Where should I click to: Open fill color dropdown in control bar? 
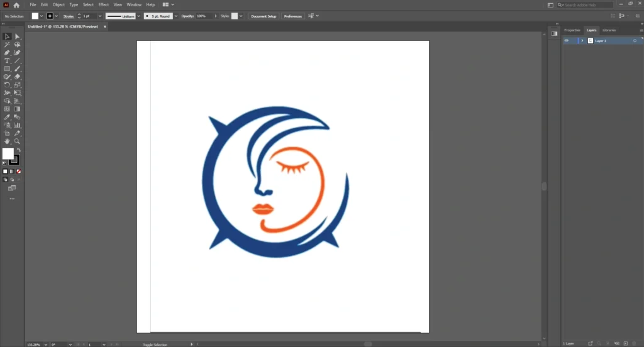(42, 16)
